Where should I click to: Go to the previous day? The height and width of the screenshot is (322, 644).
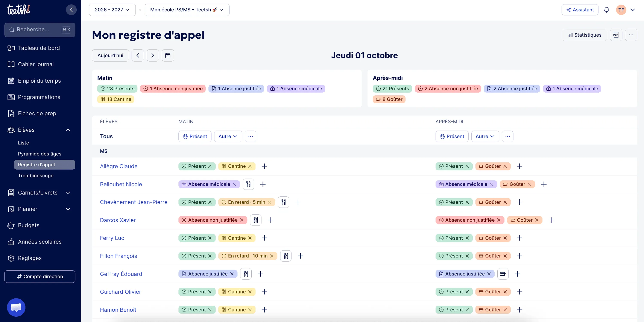(138, 55)
